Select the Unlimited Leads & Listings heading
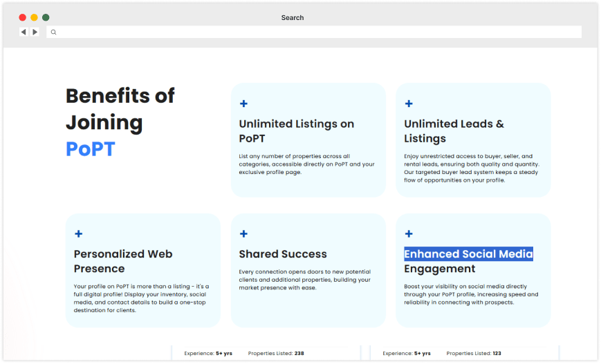Viewport: 601px width, 364px height. [x=454, y=131]
